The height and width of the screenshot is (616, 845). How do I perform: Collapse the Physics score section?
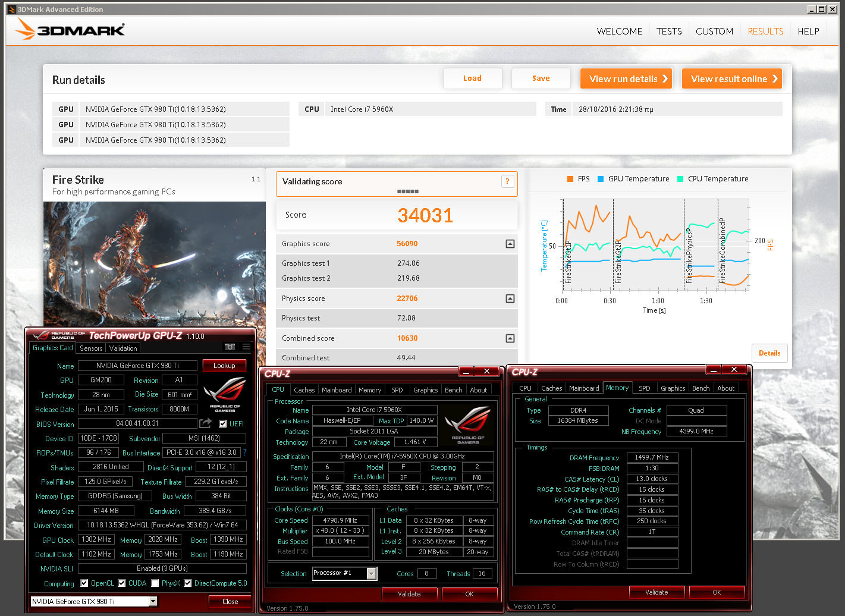pyautogui.click(x=510, y=298)
